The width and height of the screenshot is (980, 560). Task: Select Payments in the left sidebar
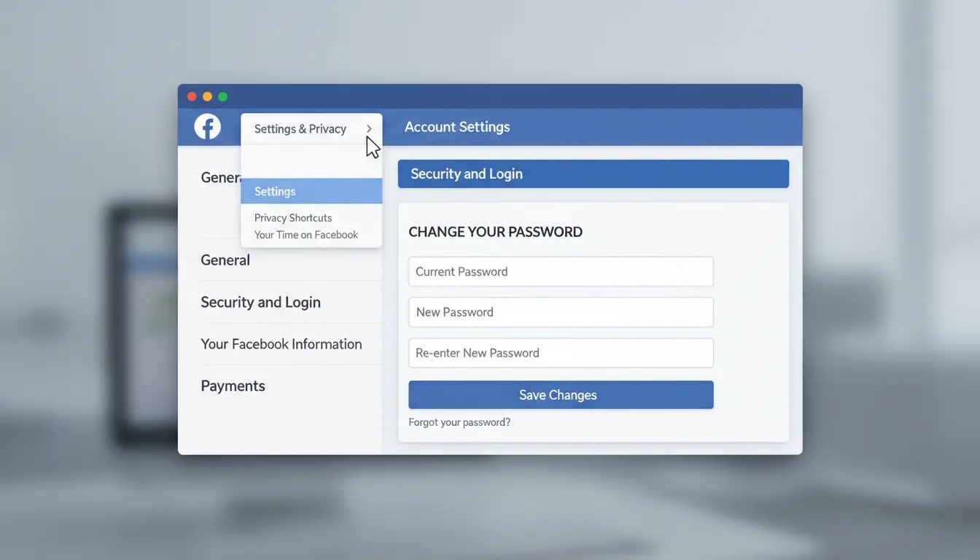tap(233, 386)
